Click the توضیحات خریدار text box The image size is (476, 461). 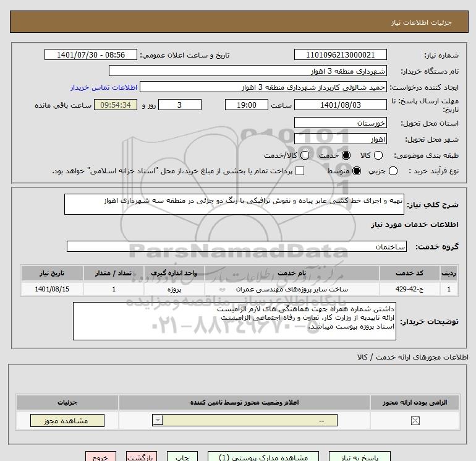[234, 321]
